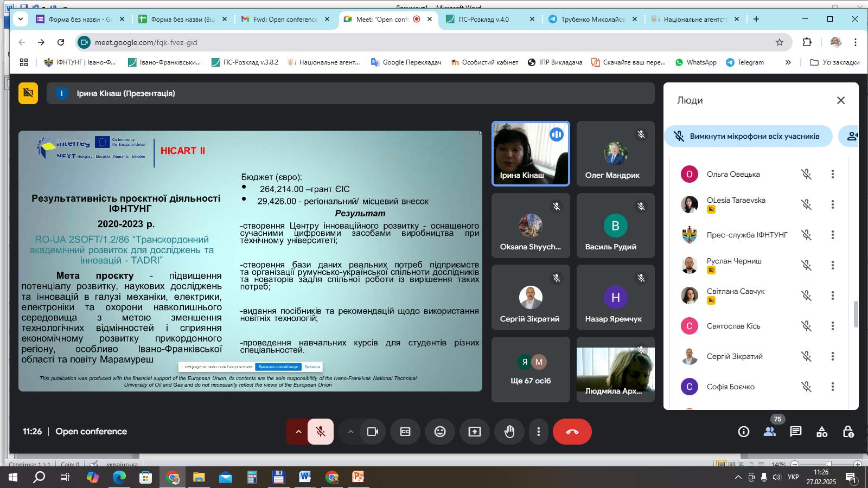Open the chat panel
Screen dimensions: 868x488
795,432
